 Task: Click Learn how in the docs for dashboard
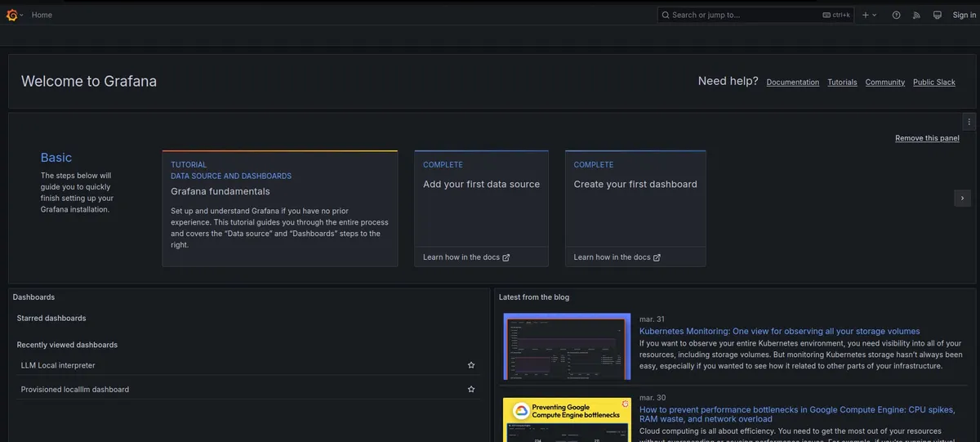point(617,257)
